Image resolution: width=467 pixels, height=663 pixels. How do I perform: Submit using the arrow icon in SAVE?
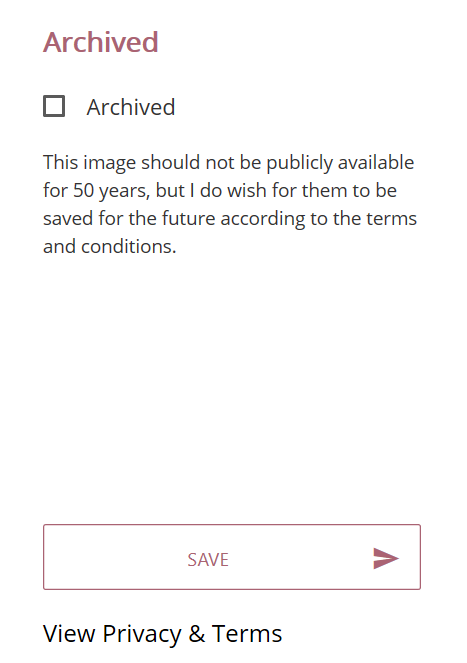(x=386, y=558)
